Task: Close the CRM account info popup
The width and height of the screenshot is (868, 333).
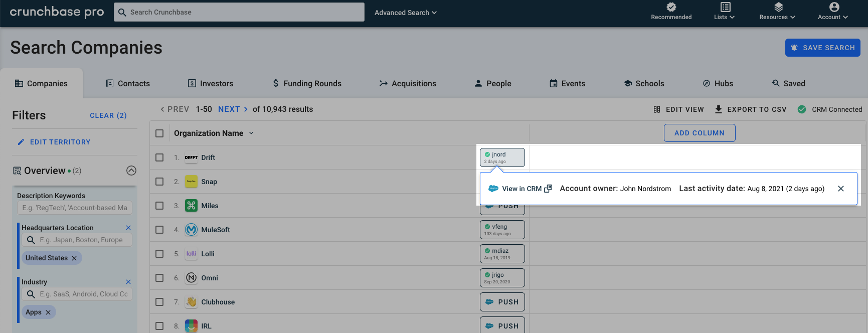Action: tap(841, 189)
